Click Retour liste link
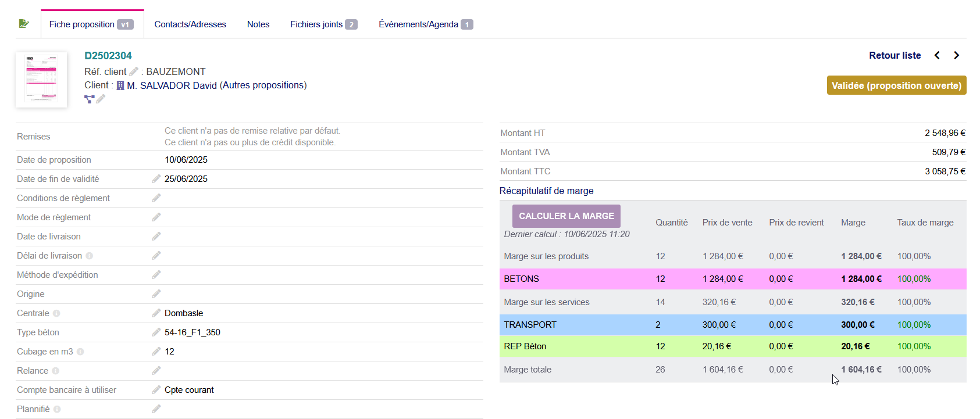980x419 pixels. pos(895,55)
